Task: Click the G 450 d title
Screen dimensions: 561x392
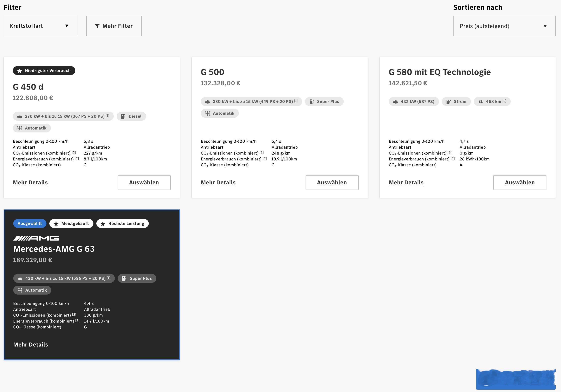Action: [x=28, y=87]
